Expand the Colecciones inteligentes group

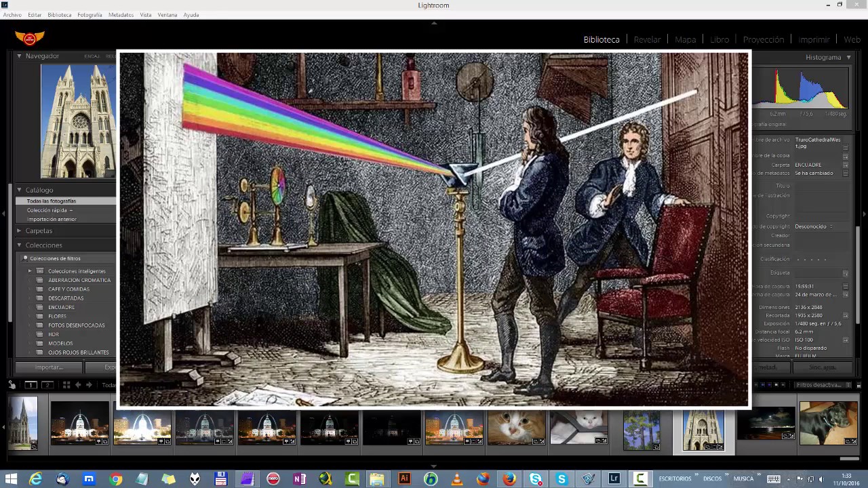click(x=30, y=271)
